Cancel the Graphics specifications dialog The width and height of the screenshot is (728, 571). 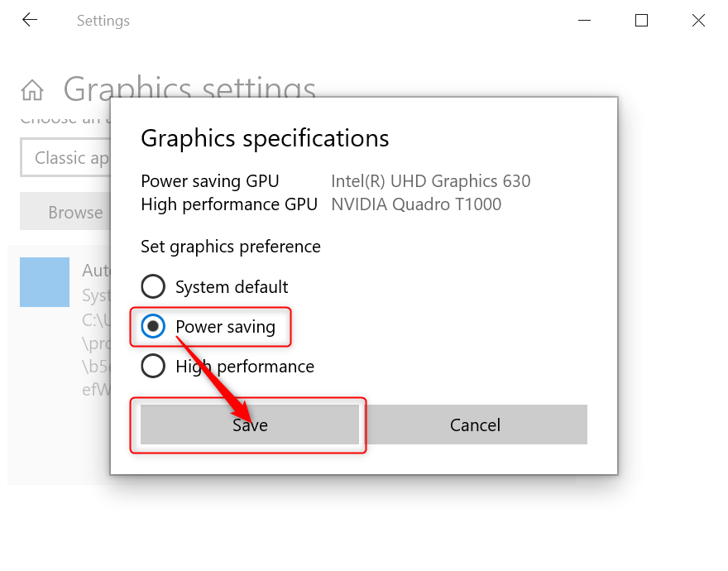coord(476,425)
